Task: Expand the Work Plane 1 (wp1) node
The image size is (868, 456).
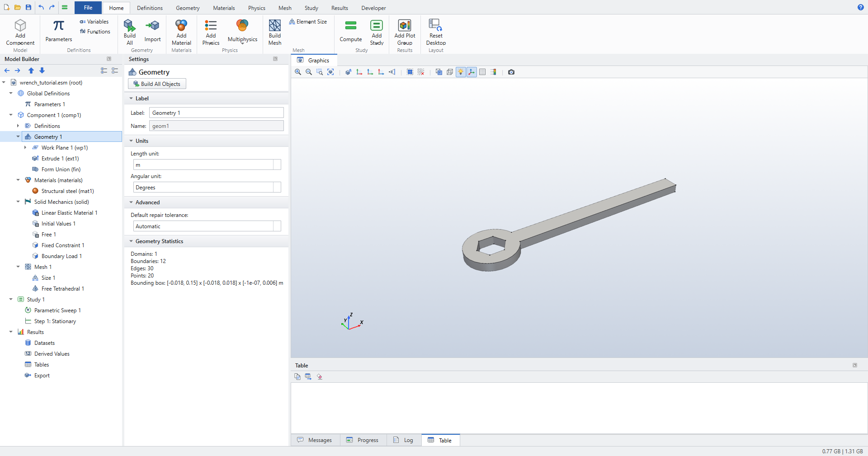Action: (x=25, y=148)
